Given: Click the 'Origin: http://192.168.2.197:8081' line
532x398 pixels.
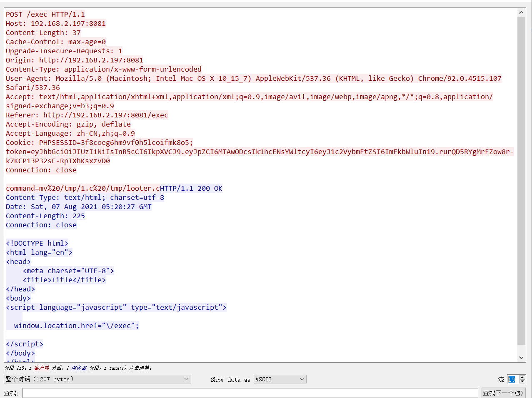Looking at the screenshot, I should coord(75,60).
